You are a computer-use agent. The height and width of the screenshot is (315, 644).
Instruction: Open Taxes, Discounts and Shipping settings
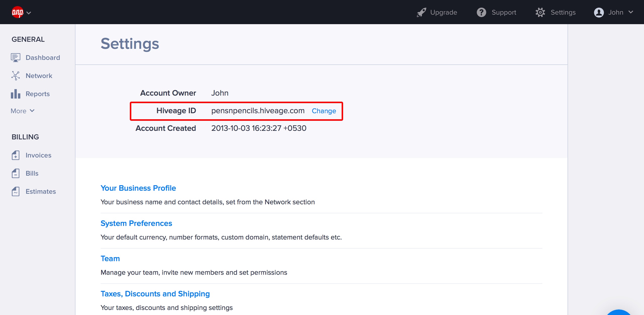[x=155, y=294]
